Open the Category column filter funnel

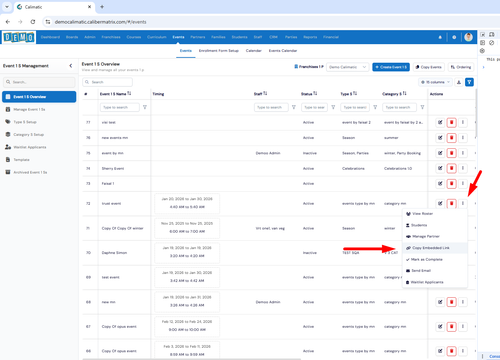pyautogui.click(x=422, y=107)
